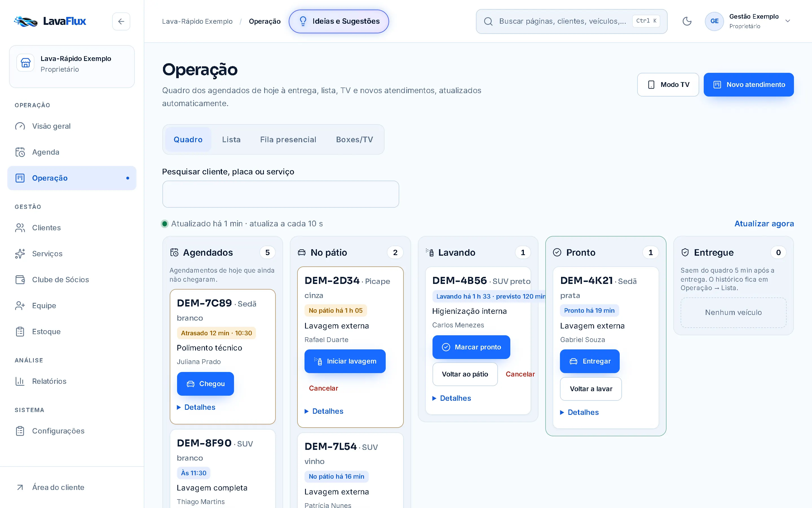Go to Visão geral in the sidebar
The width and height of the screenshot is (812, 508).
[72, 126]
